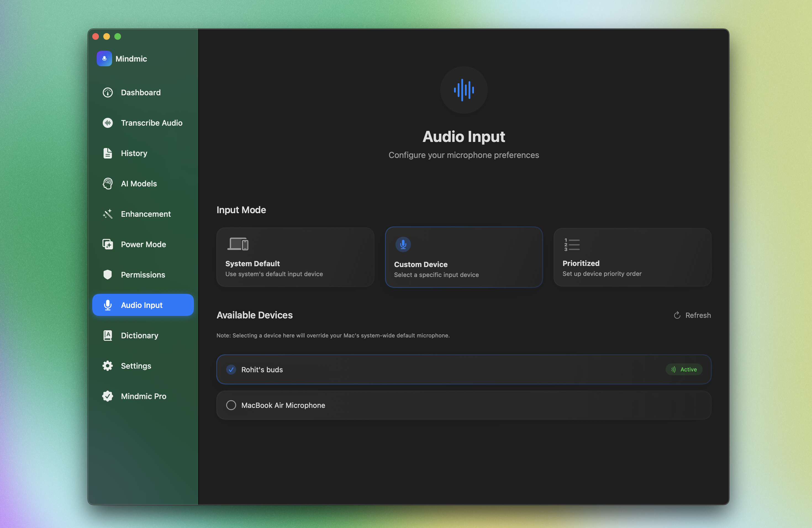
Task: Go to the Audio Input sidebar tab
Action: (x=143, y=305)
